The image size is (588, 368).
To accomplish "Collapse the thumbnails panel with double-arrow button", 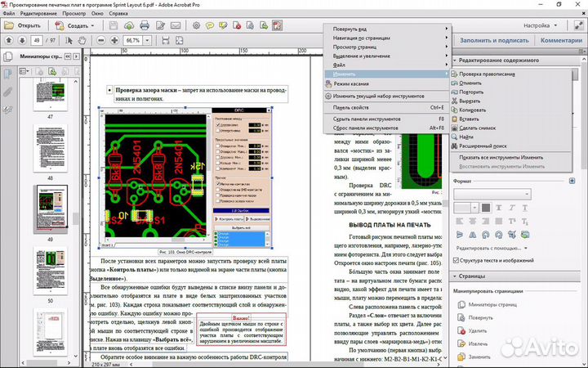I will 68,56.
